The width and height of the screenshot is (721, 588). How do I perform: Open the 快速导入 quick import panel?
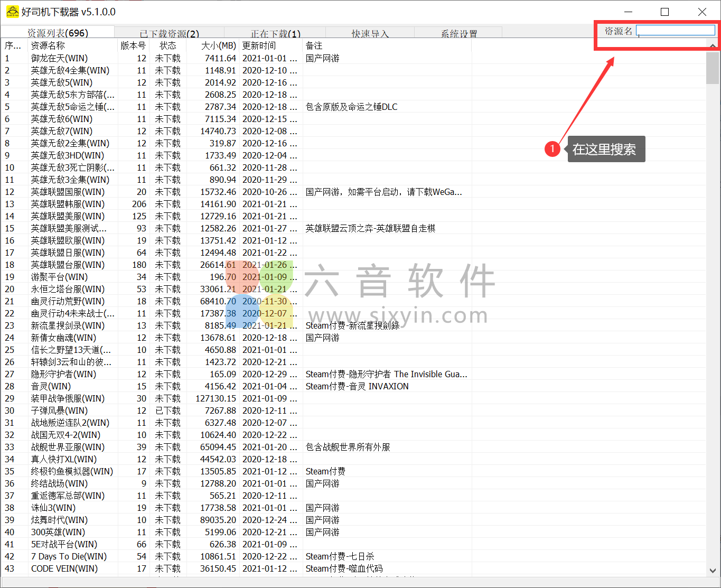click(371, 33)
